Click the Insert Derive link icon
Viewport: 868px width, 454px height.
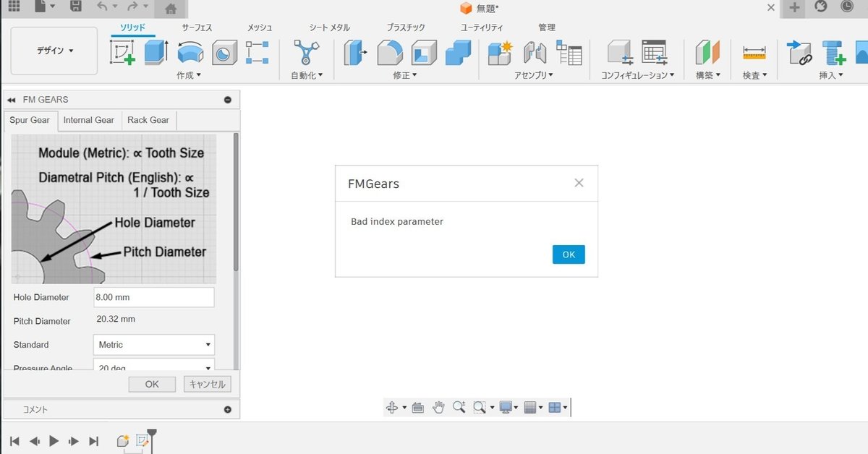click(x=800, y=53)
